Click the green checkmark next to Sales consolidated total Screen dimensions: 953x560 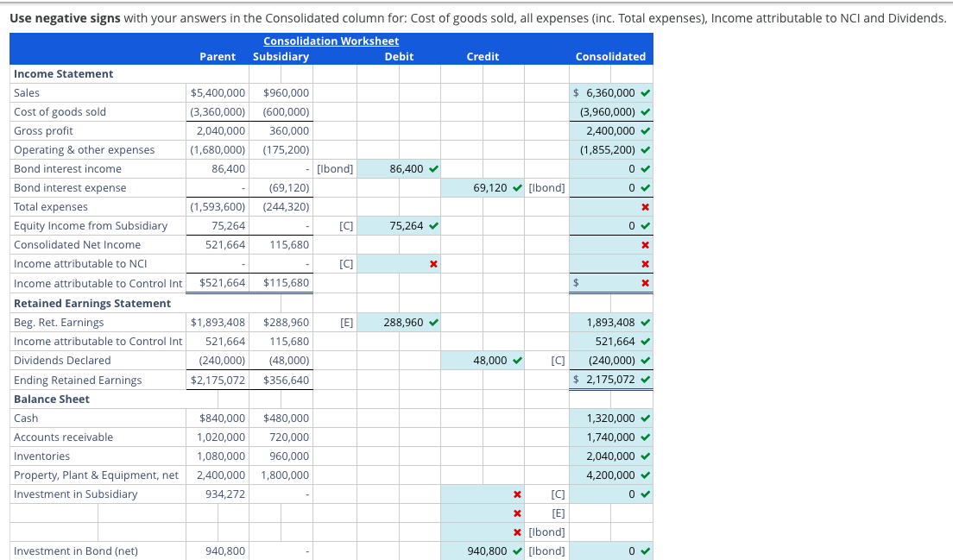pos(646,92)
